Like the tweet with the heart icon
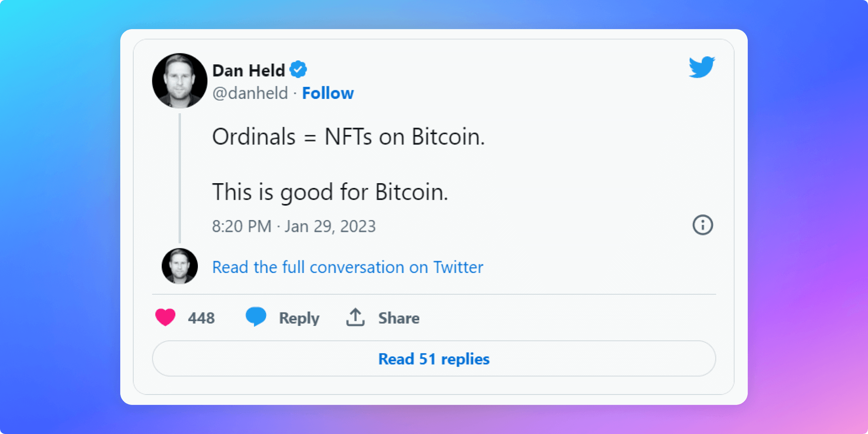The height and width of the screenshot is (434, 868). [166, 317]
